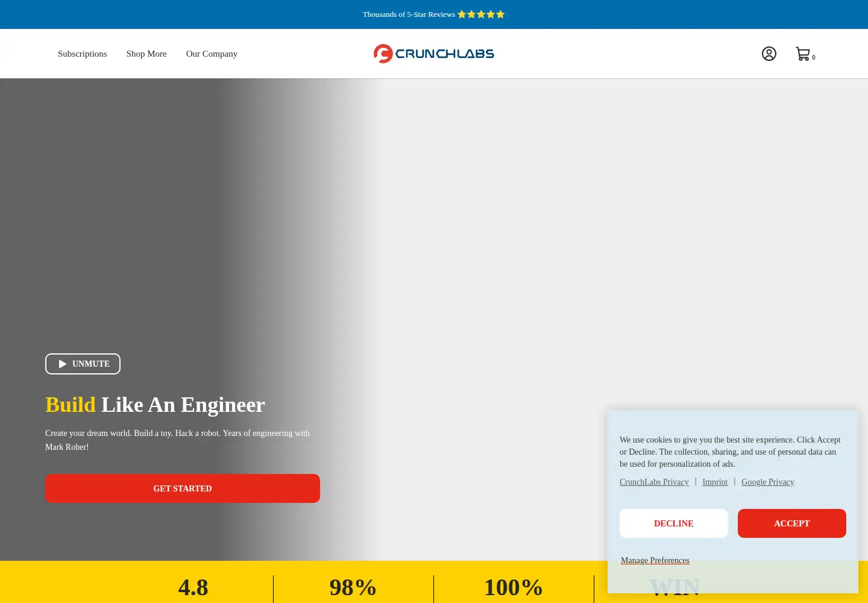Open the Subscriptions menu
Screen dimensions: 868x603
[83, 54]
